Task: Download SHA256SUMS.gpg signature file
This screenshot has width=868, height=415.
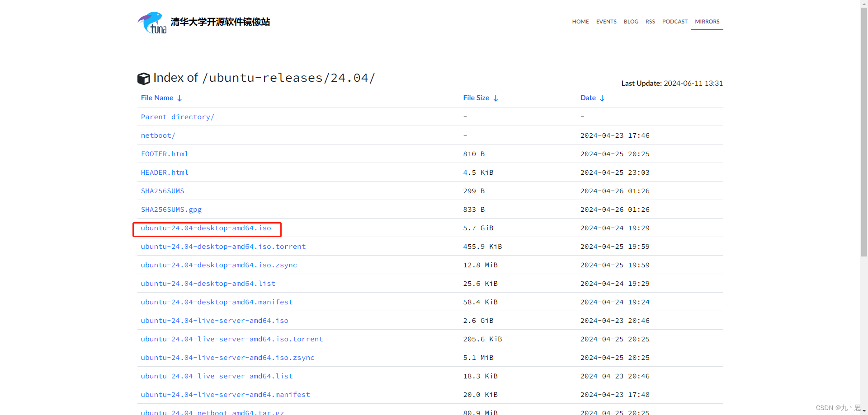Action: (x=171, y=210)
